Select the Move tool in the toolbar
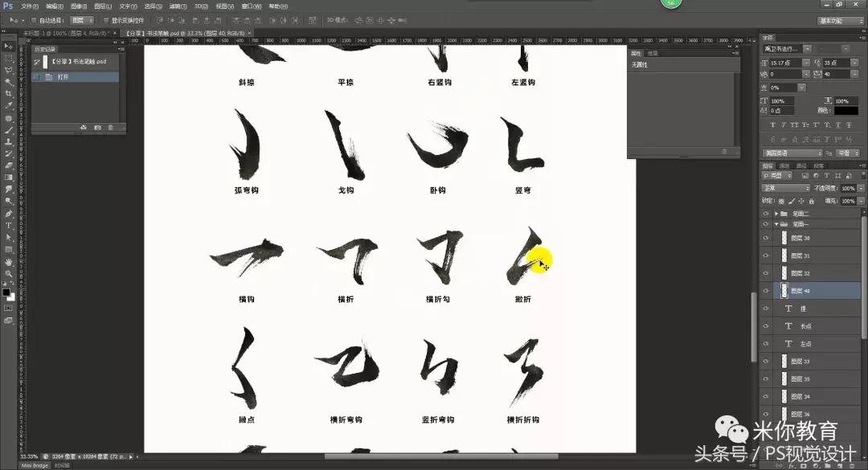The width and height of the screenshot is (868, 470). [x=7, y=47]
